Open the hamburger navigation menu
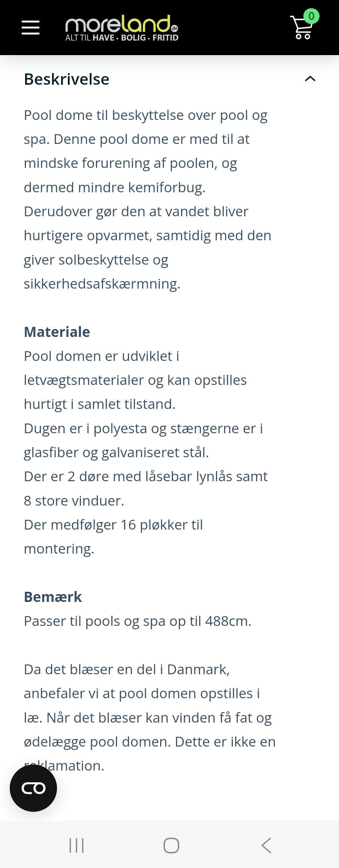339x868 pixels. point(30,27)
